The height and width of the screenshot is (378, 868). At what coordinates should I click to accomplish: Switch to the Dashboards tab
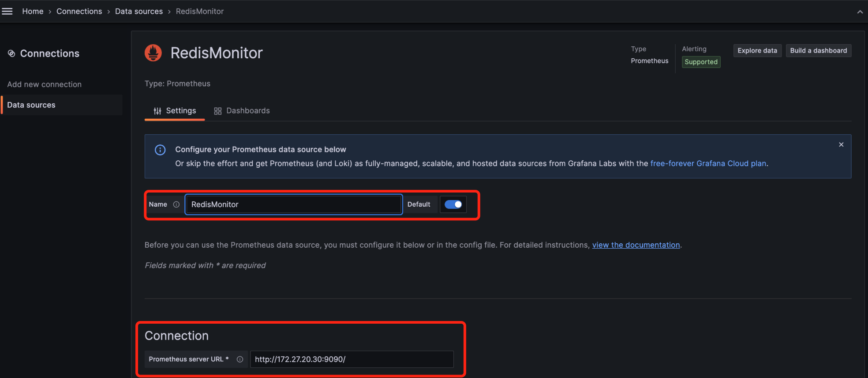tap(242, 111)
